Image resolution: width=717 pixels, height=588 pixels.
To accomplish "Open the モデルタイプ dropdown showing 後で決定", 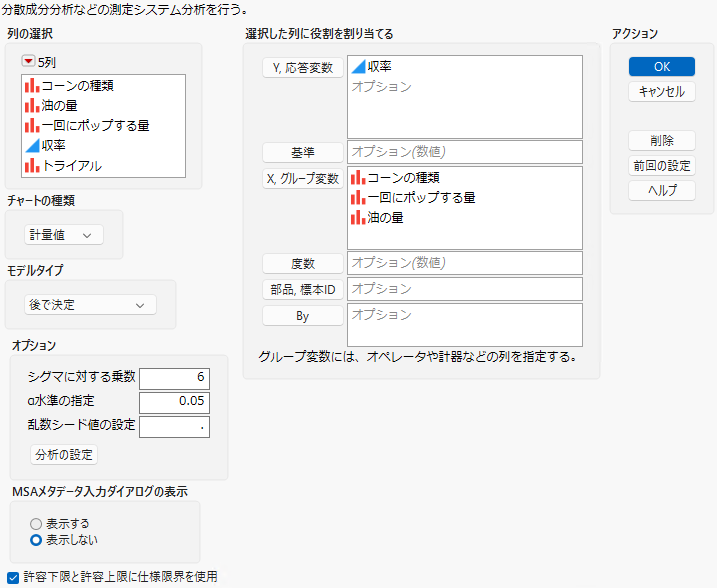I will [90, 305].
